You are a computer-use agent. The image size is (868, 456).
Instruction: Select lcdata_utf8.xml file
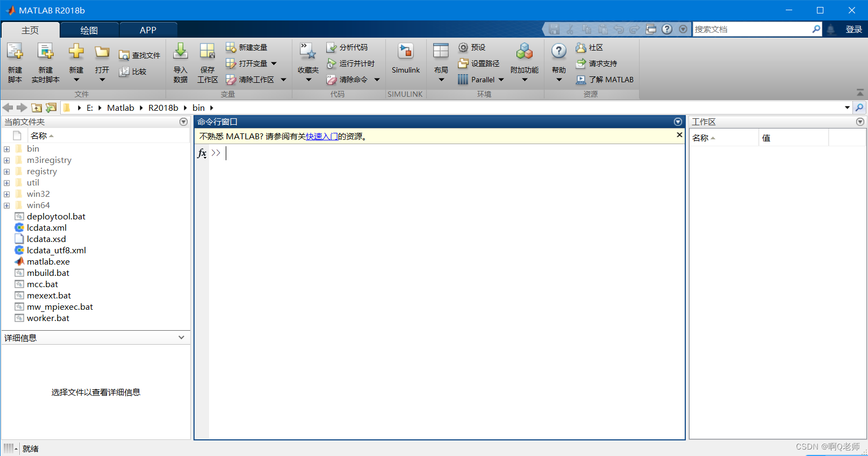(x=56, y=251)
